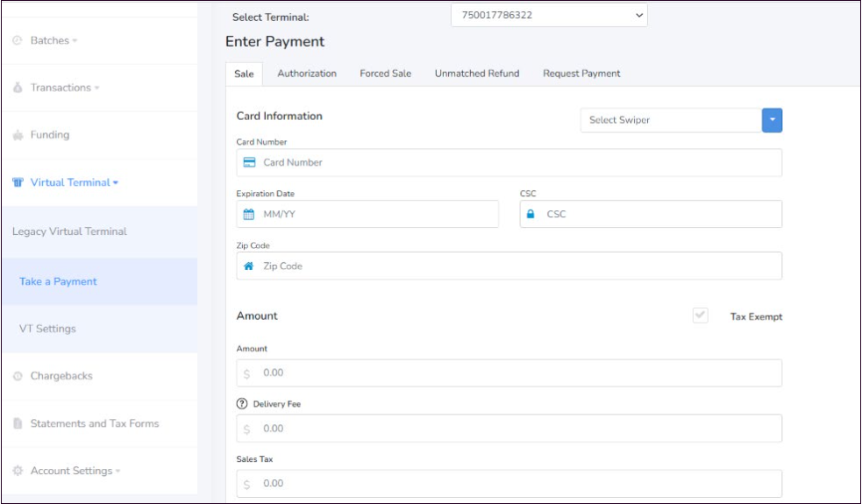862x504 pixels.
Task: Toggle the Tax Exempt checkbox
Action: point(700,316)
